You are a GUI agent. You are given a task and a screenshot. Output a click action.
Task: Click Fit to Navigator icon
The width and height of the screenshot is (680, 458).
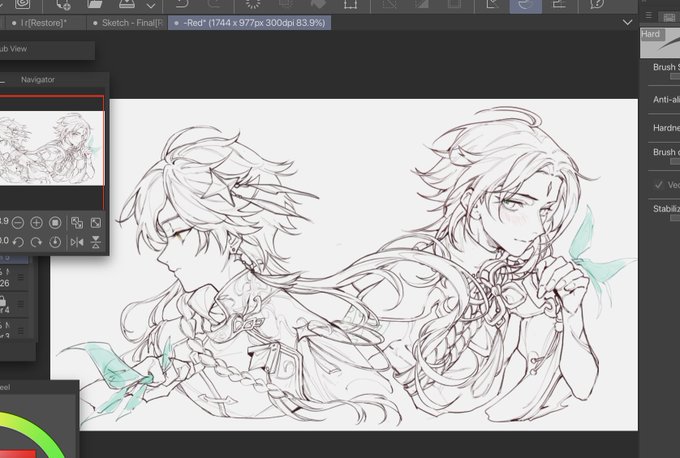pyautogui.click(x=77, y=223)
